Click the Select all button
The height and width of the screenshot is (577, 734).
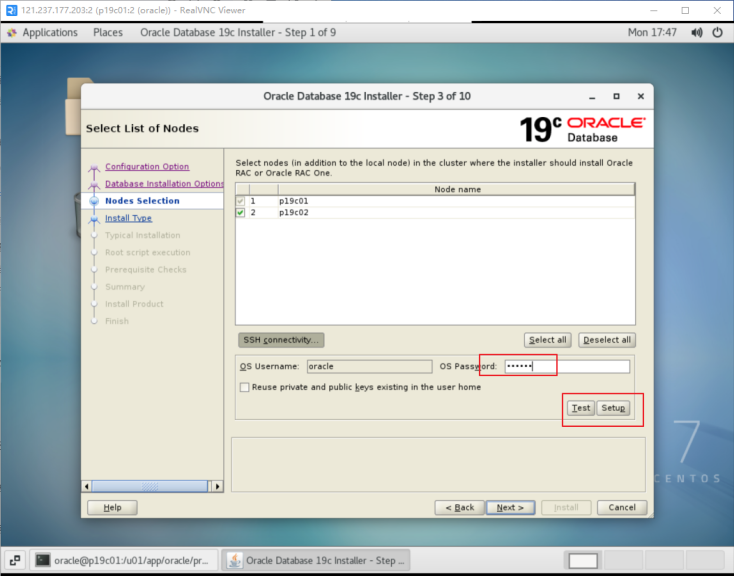pos(547,340)
